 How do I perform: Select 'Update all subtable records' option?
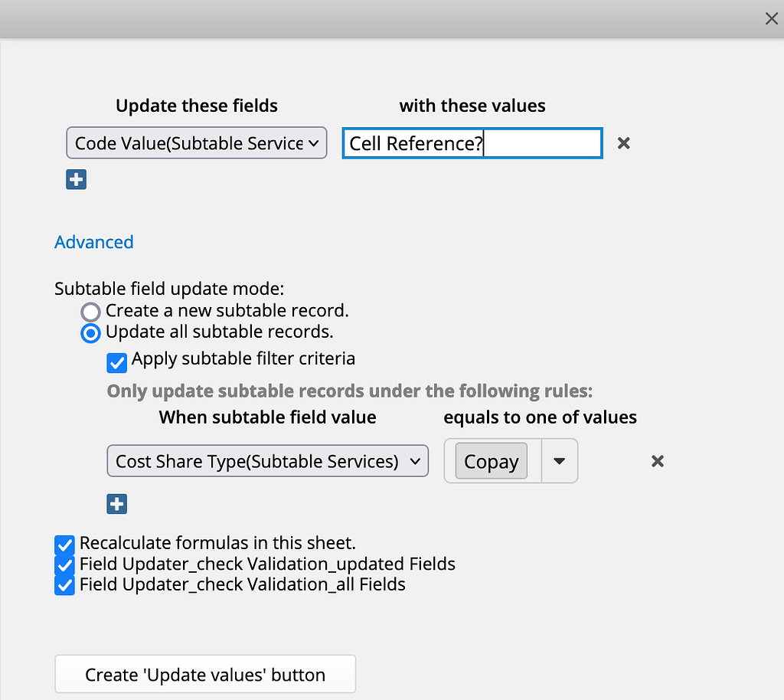point(90,333)
